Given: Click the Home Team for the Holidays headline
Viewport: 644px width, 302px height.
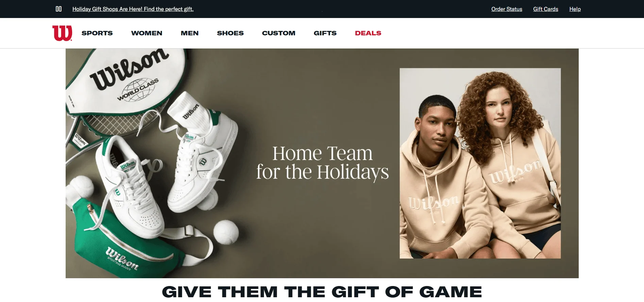Looking at the screenshot, I should click(x=322, y=163).
